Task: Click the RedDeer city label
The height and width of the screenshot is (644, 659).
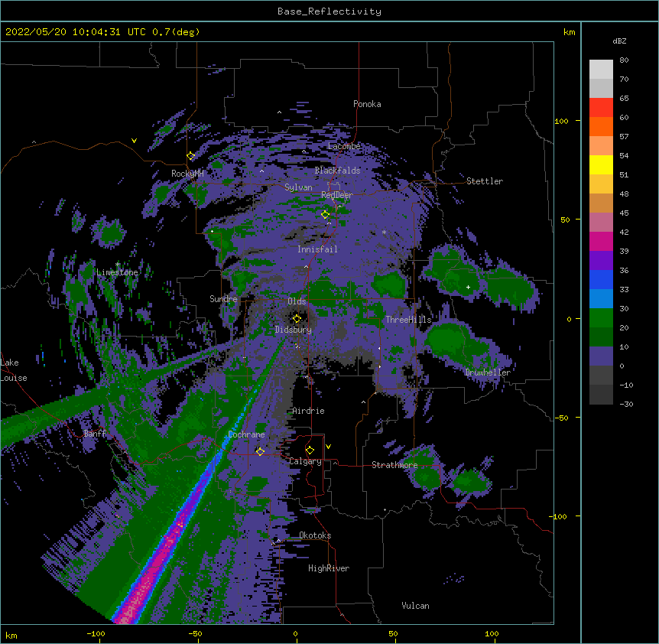Action: (x=336, y=195)
